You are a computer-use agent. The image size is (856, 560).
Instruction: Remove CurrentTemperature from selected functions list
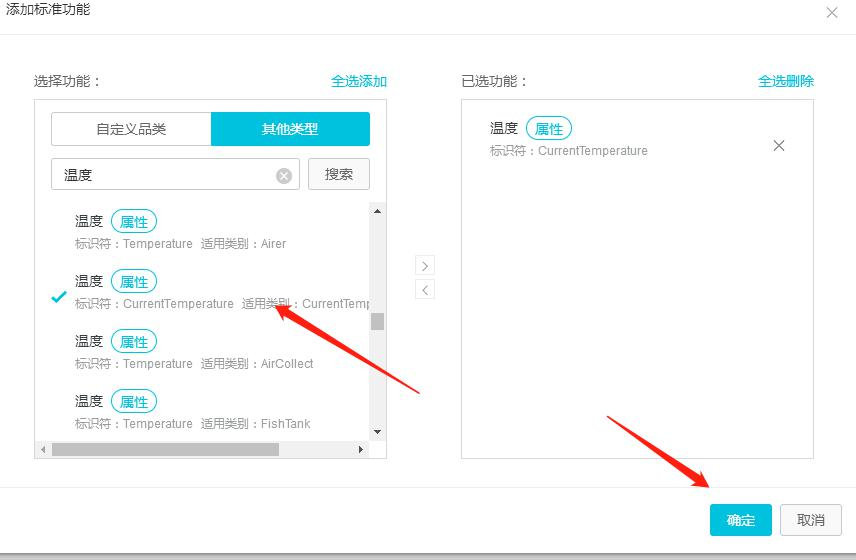click(x=779, y=146)
